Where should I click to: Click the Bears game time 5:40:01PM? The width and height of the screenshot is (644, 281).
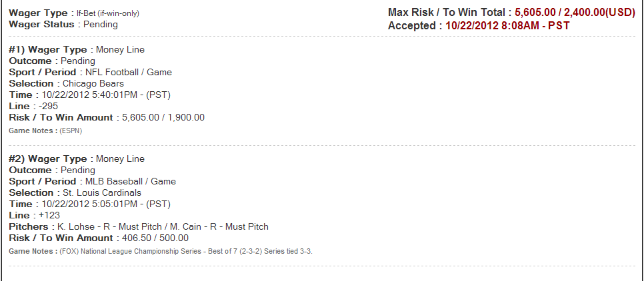coord(106,95)
